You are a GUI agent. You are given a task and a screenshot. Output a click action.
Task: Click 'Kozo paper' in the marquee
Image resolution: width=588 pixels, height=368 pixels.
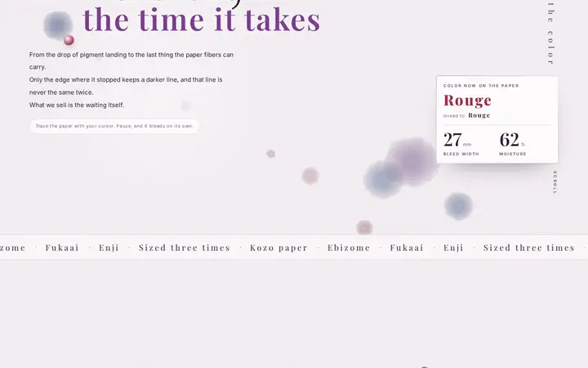[278, 248]
